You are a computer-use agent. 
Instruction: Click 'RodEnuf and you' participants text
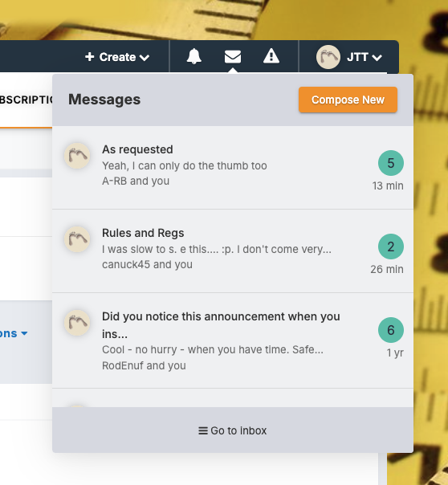(x=144, y=365)
